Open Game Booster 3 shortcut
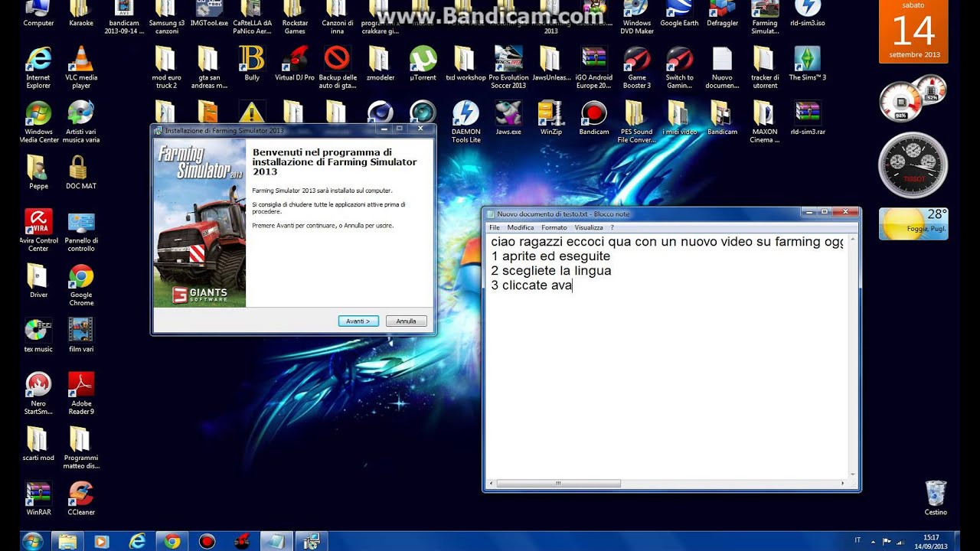The image size is (980, 551). 637,67
